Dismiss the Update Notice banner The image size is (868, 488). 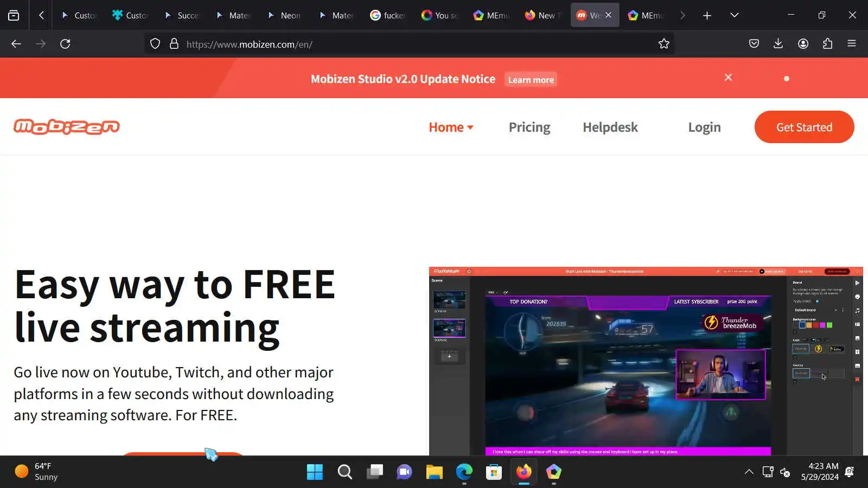point(729,78)
